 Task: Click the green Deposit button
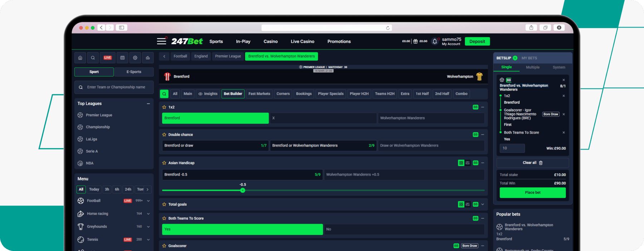(477, 41)
